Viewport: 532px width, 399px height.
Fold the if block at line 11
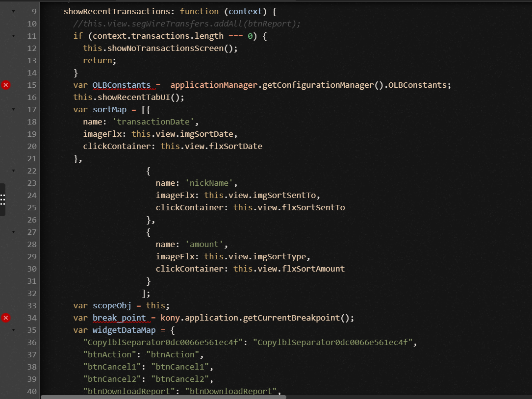pos(13,36)
